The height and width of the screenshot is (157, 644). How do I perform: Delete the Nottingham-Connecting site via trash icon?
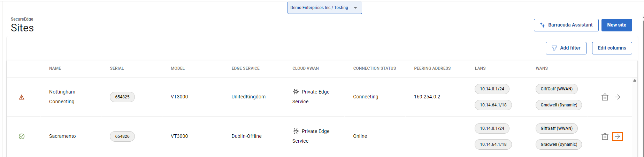pyautogui.click(x=605, y=97)
